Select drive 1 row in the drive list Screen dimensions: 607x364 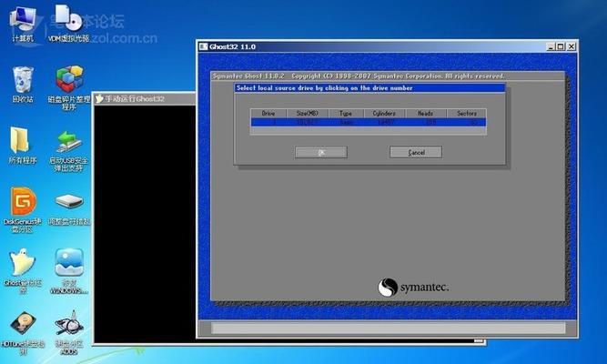[369, 122]
